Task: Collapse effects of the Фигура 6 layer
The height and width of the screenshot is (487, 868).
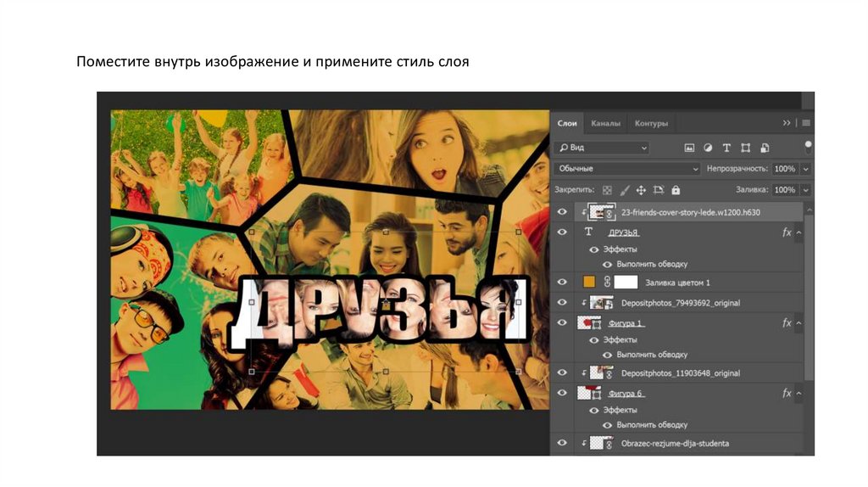Action: pyautogui.click(x=798, y=394)
